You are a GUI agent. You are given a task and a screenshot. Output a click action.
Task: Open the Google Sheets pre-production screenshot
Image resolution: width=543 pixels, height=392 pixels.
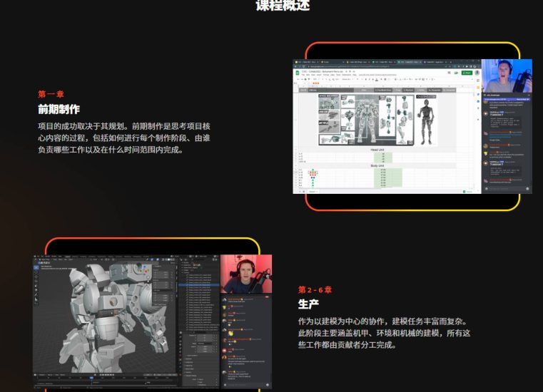(412, 126)
